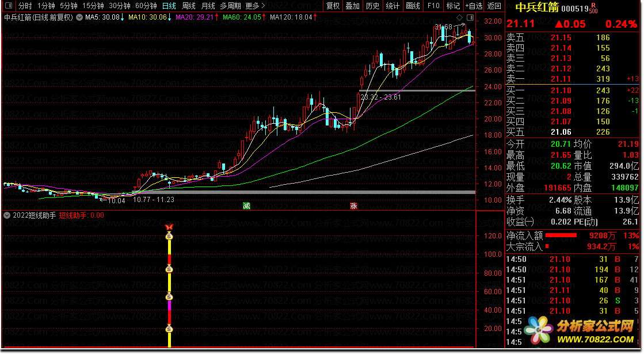The width and height of the screenshot is (644, 354).
Task: Switch to 月线 monthly chart
Action: pyautogui.click(x=208, y=6)
